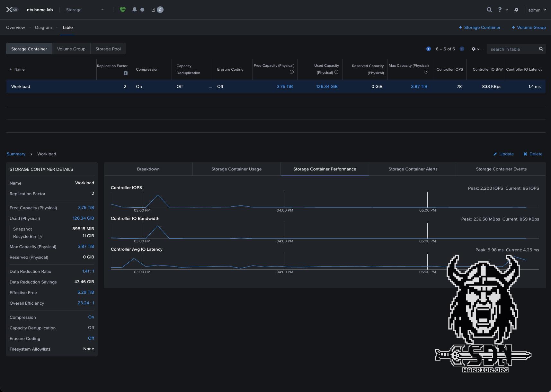Click the Update container link

(503, 154)
